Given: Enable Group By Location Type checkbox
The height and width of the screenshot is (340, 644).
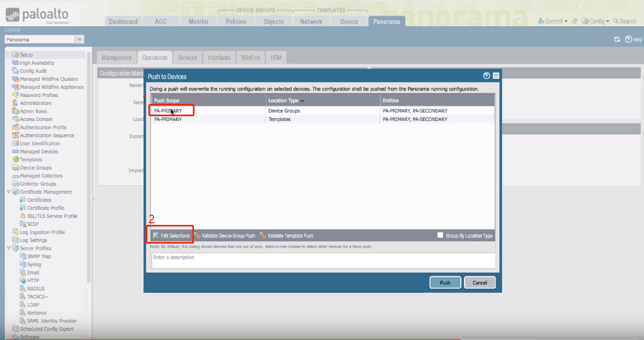Looking at the screenshot, I should (x=440, y=236).
